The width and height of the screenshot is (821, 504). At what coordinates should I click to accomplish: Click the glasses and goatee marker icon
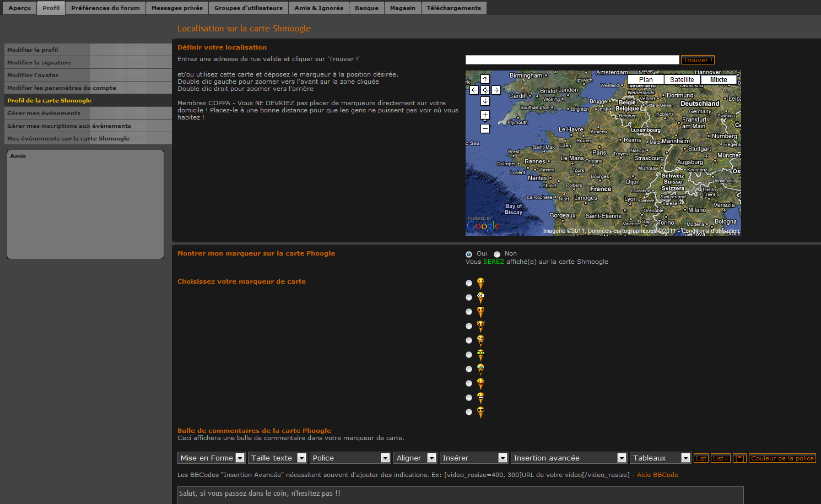click(480, 369)
